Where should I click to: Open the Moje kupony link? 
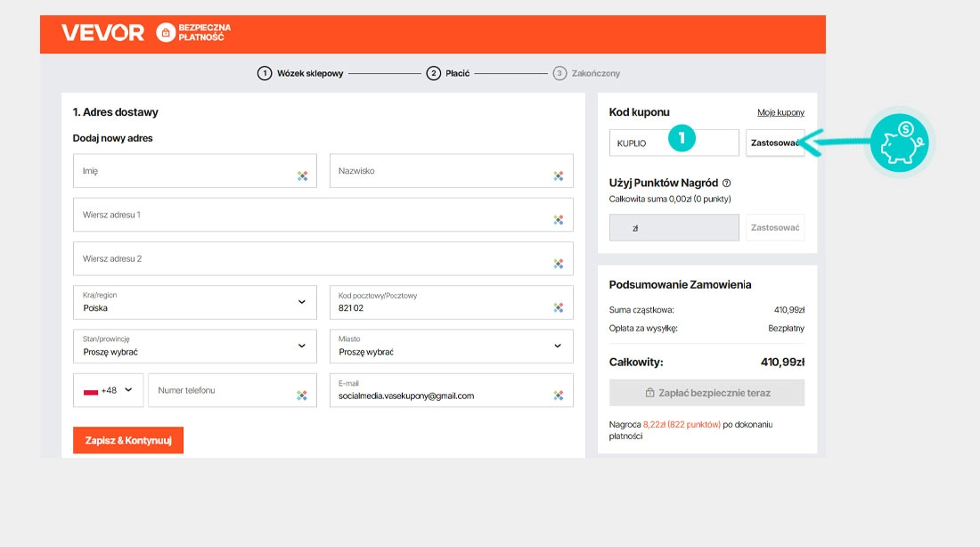pyautogui.click(x=780, y=113)
